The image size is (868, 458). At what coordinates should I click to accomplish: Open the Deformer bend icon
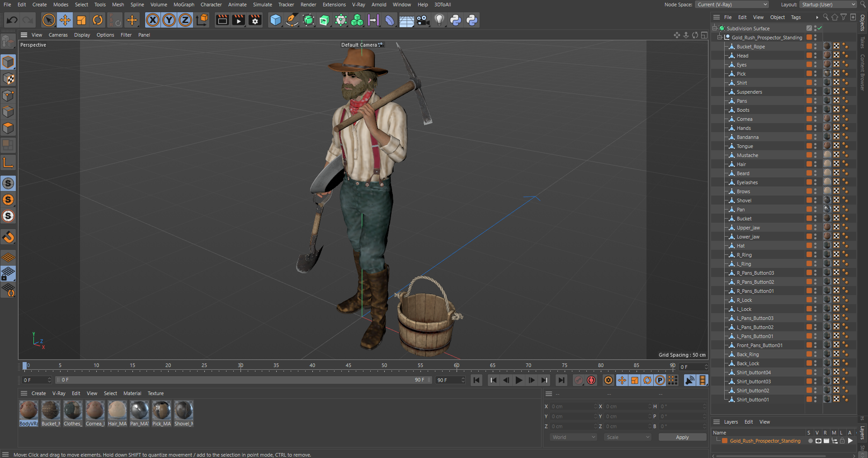point(390,20)
